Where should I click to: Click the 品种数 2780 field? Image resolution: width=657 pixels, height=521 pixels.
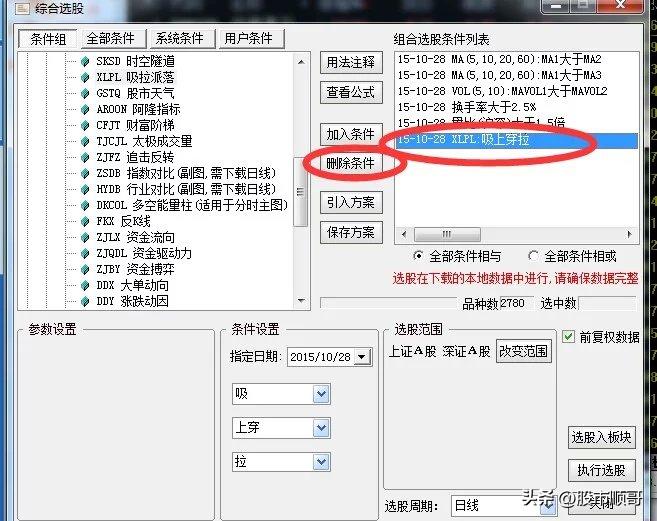(516, 303)
